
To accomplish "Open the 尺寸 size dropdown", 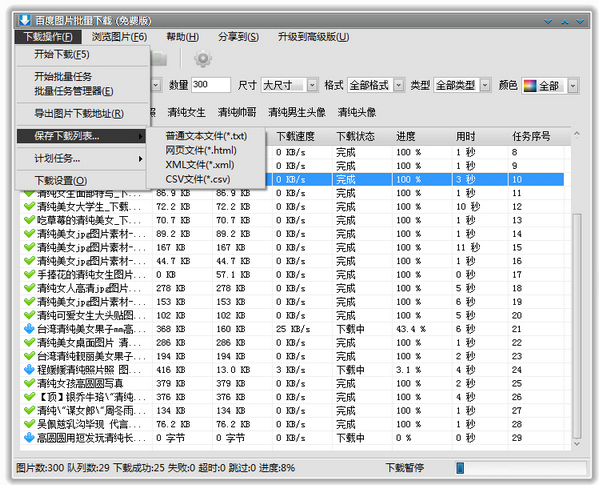I will (312, 85).
